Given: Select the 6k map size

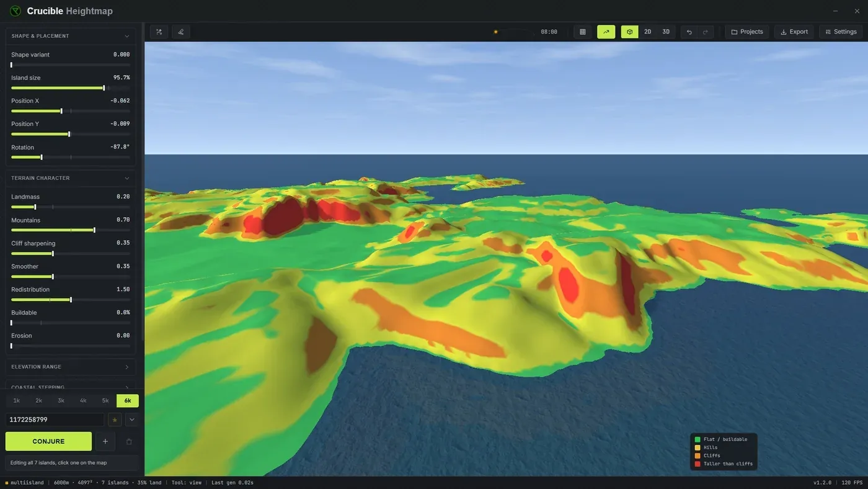Looking at the screenshot, I should coord(128,401).
